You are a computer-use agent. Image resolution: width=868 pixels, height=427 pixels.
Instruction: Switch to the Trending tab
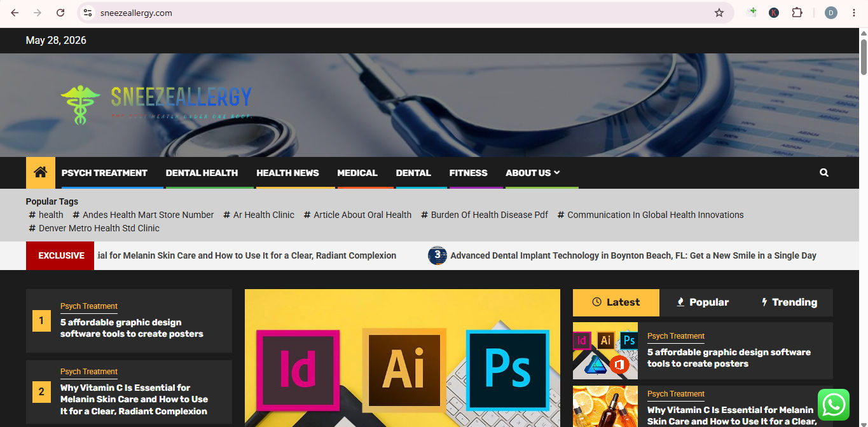(789, 302)
